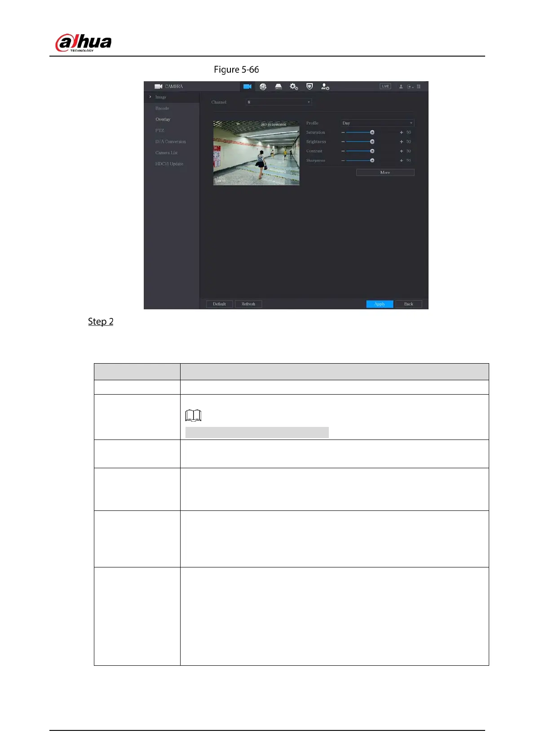
Task: Decrease Contrast with the minus button
Action: pyautogui.click(x=343, y=151)
